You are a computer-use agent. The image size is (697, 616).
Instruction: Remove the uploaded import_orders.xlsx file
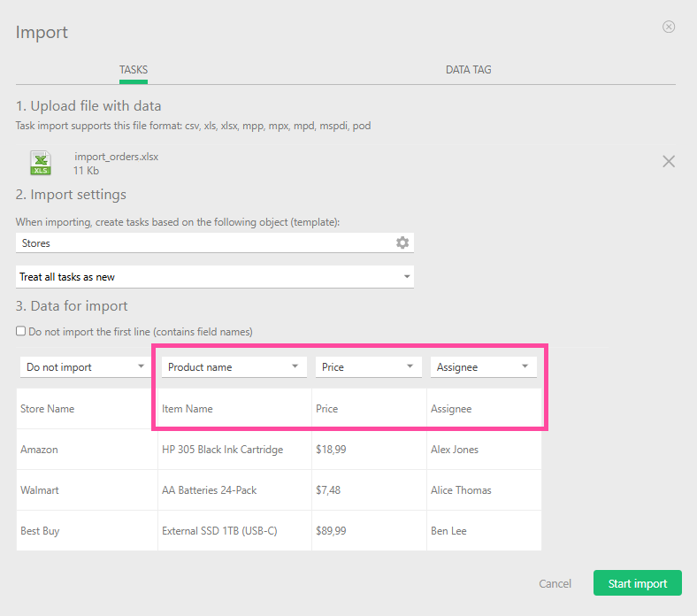pyautogui.click(x=669, y=161)
